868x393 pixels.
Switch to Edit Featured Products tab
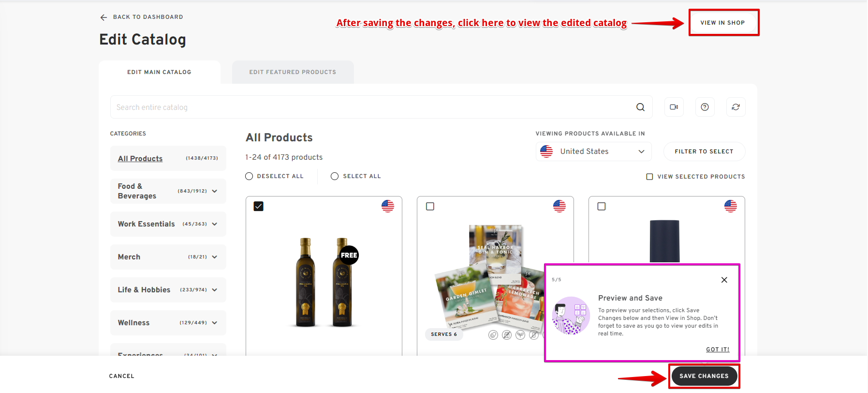click(x=293, y=72)
